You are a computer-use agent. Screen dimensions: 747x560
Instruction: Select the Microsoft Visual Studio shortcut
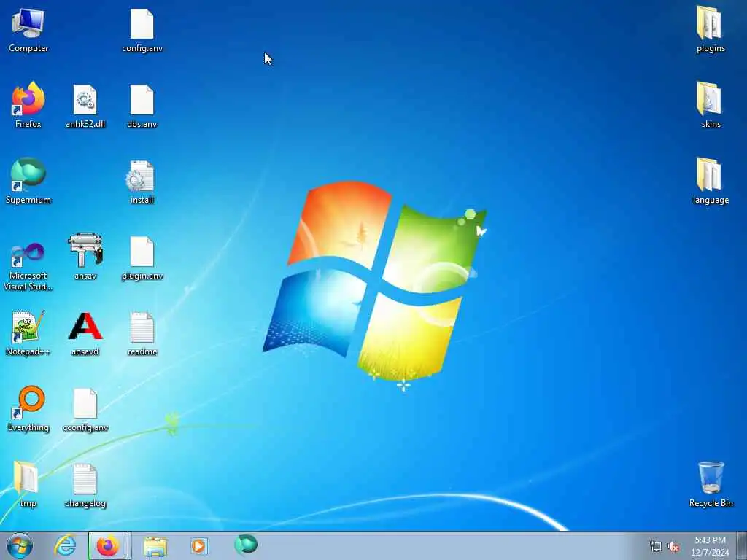tap(28, 267)
